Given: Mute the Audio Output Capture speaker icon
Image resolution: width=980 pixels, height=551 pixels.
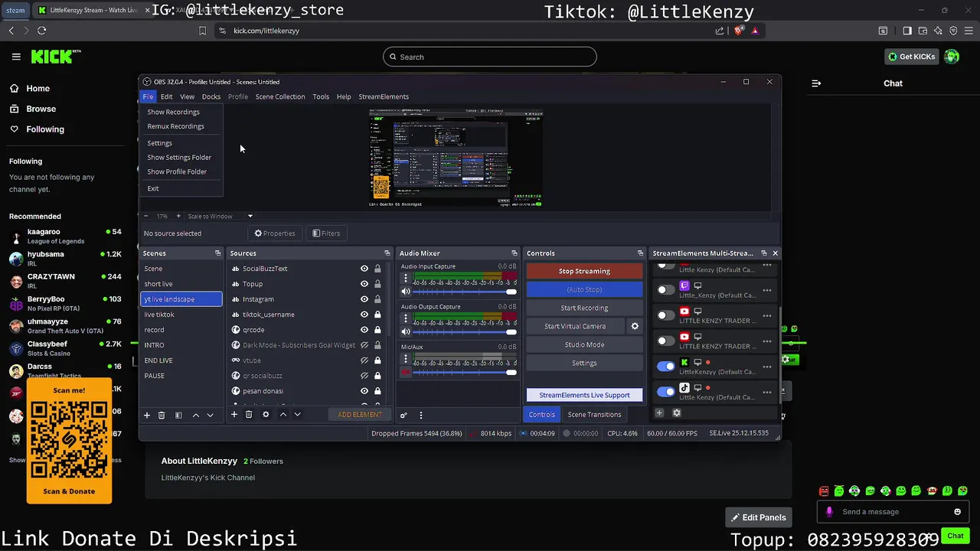Looking at the screenshot, I should [406, 332].
